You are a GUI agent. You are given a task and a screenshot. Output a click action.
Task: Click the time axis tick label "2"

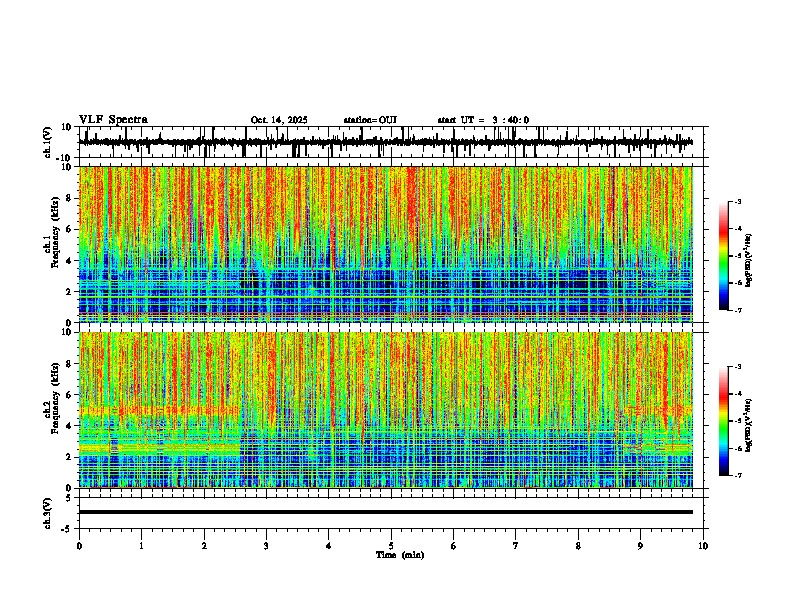point(204,546)
